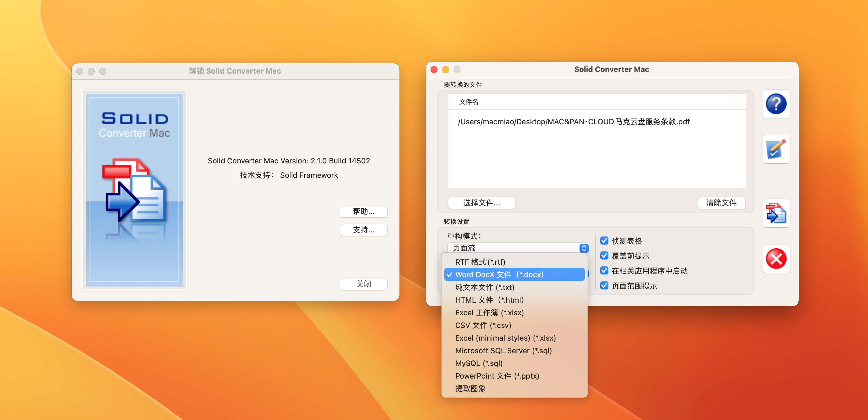This screenshot has width=868, height=420.
Task: Click the convert documents arrow icon
Action: 776,213
